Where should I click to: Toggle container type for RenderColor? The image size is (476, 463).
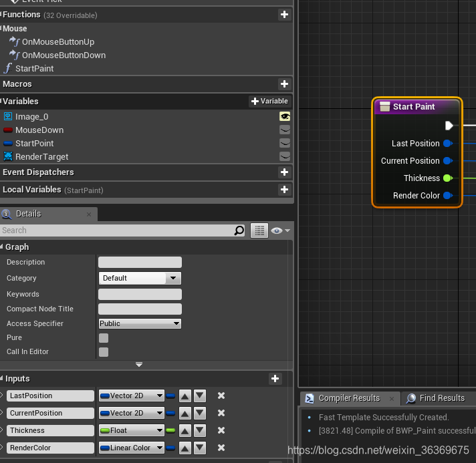pyautogui.click(x=170, y=448)
